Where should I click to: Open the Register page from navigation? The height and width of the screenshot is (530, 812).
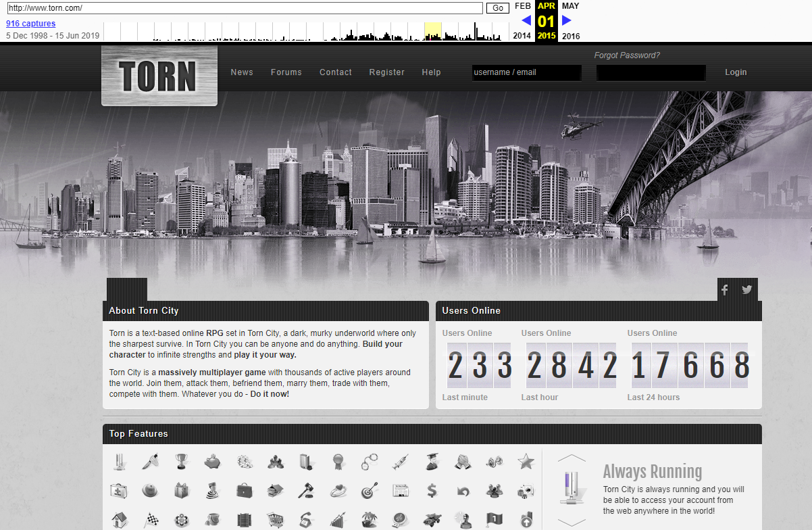[x=386, y=72]
